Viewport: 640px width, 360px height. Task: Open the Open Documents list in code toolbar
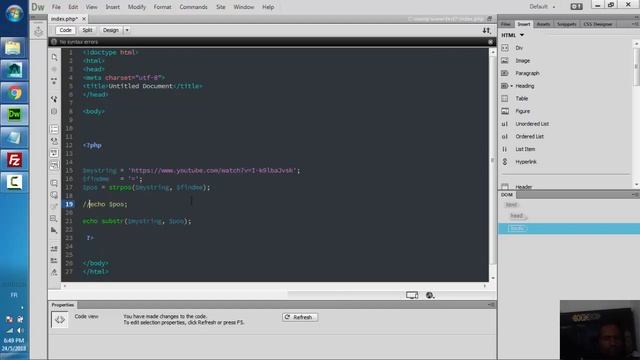[54, 58]
